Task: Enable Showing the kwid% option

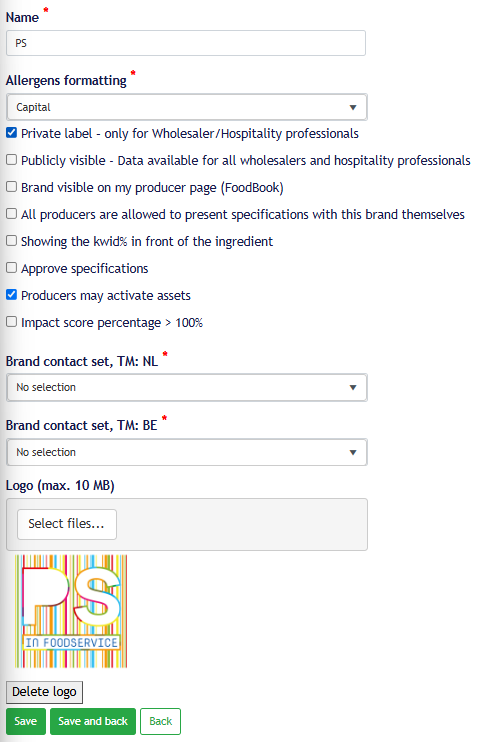Action: click(11, 241)
